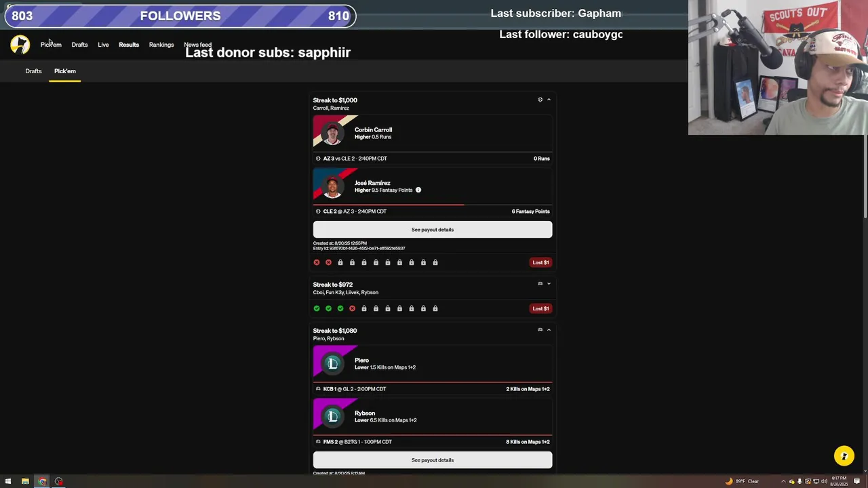This screenshot has width=868, height=488.
Task: Click the baseball icon beside CLE 2 @ AZ 3
Action: tap(318, 211)
